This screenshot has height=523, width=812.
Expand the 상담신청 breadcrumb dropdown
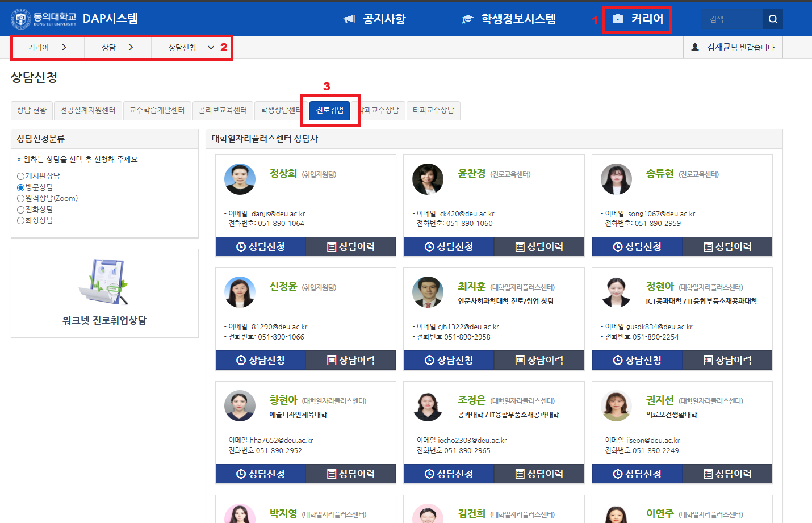click(x=211, y=48)
